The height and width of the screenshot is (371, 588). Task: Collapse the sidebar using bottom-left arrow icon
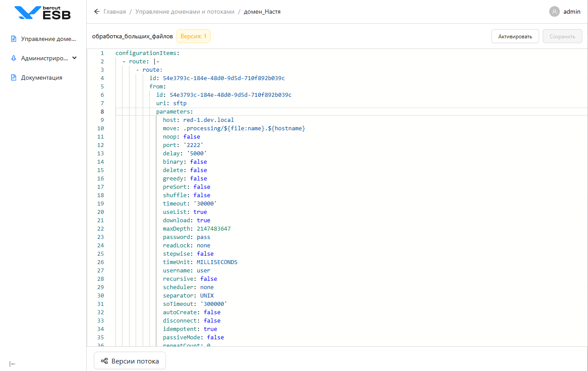(12, 364)
